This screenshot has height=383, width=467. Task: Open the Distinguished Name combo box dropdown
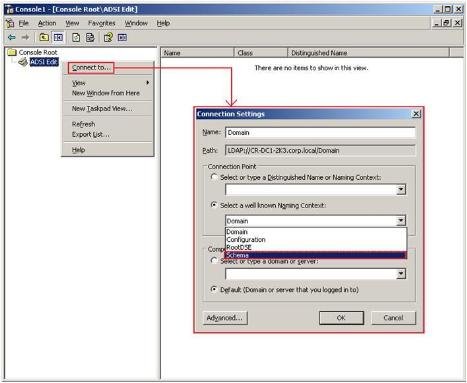coord(401,190)
